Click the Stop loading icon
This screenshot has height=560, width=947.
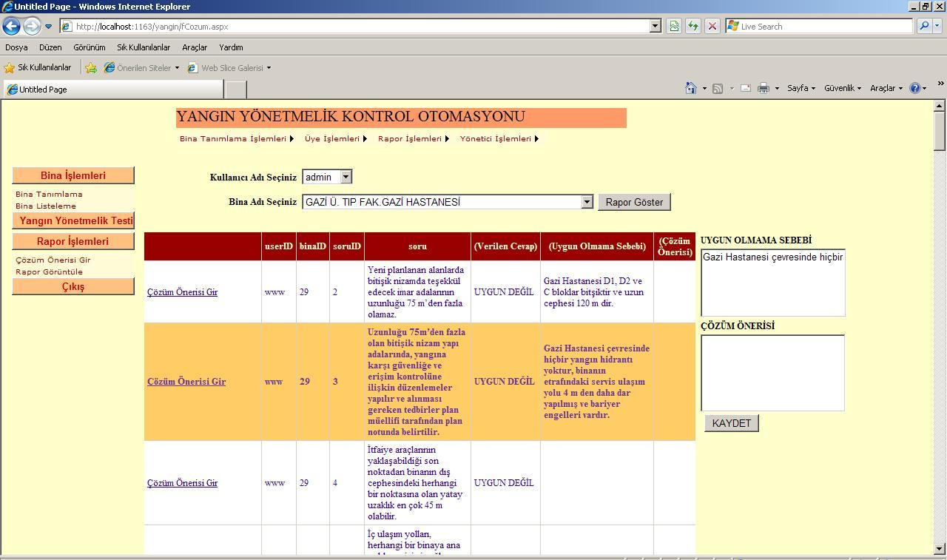(x=712, y=26)
